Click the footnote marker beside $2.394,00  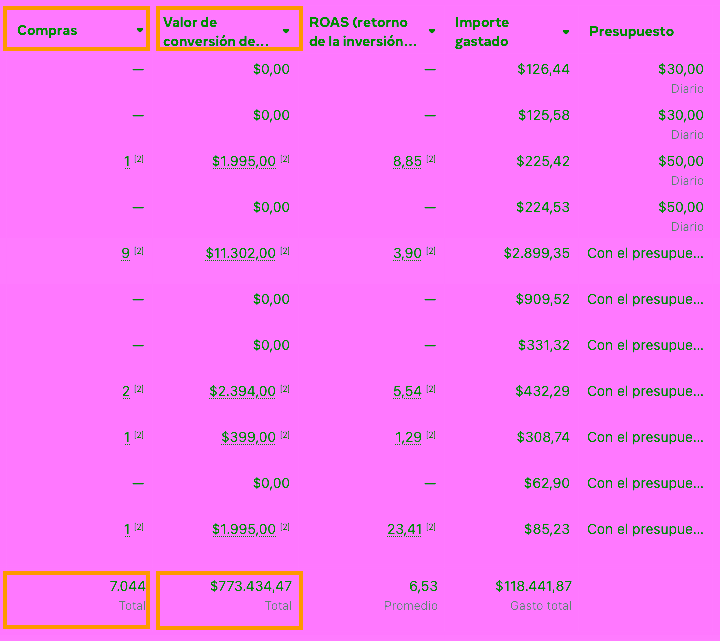tap(285, 389)
